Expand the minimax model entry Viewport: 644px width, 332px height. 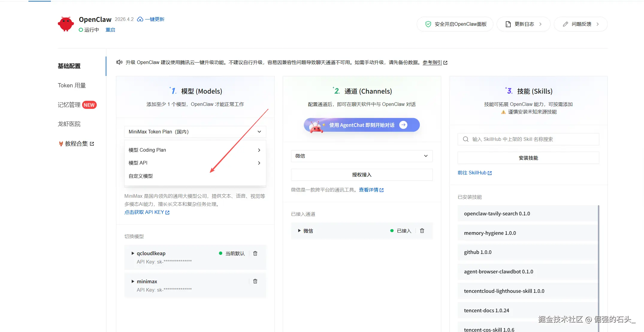click(133, 281)
